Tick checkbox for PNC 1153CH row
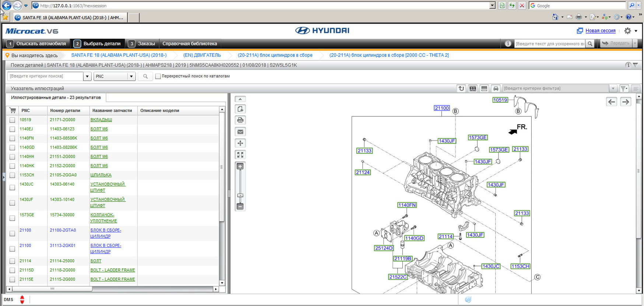Image resolution: width=644 pixels, height=306 pixels. click(12, 175)
